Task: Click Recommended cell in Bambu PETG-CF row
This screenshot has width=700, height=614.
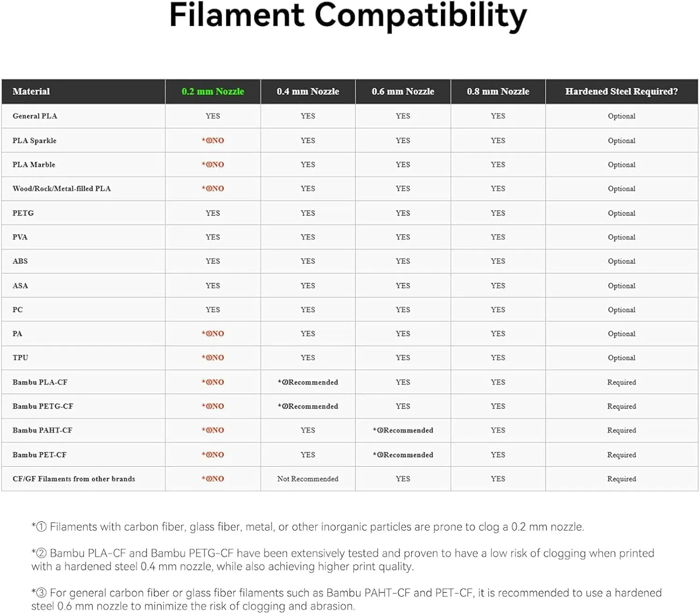Action: coord(308,406)
